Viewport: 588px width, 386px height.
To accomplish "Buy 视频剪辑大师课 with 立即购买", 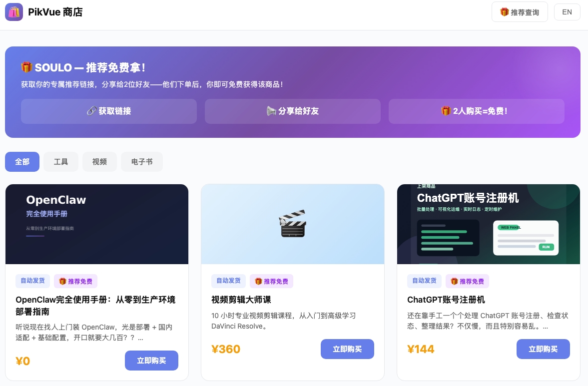I will click(x=347, y=349).
